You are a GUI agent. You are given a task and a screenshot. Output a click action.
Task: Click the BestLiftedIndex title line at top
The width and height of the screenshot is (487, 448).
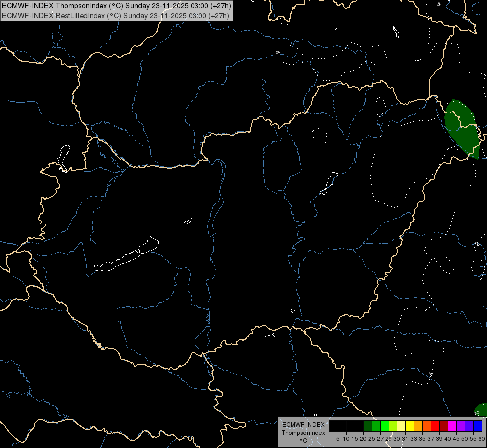(115, 16)
